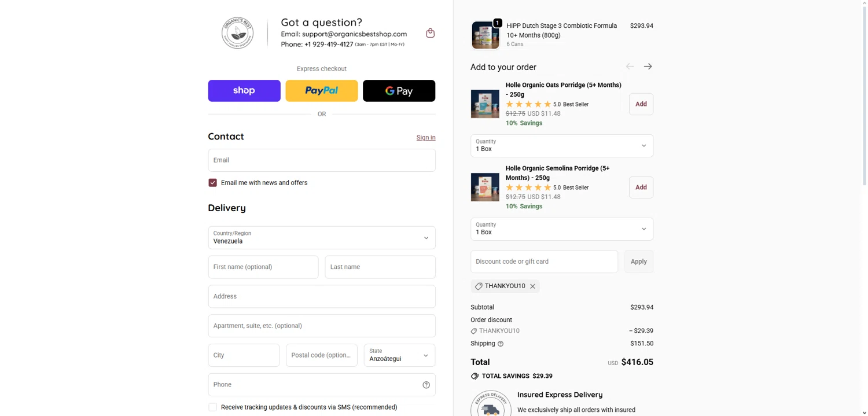
Task: Pay with the PayPal express button
Action: tap(322, 91)
